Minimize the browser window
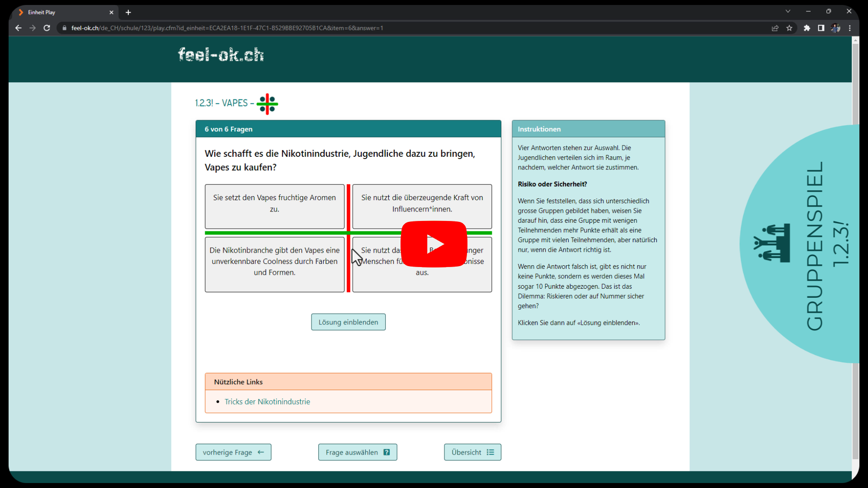868x488 pixels. [808, 11]
